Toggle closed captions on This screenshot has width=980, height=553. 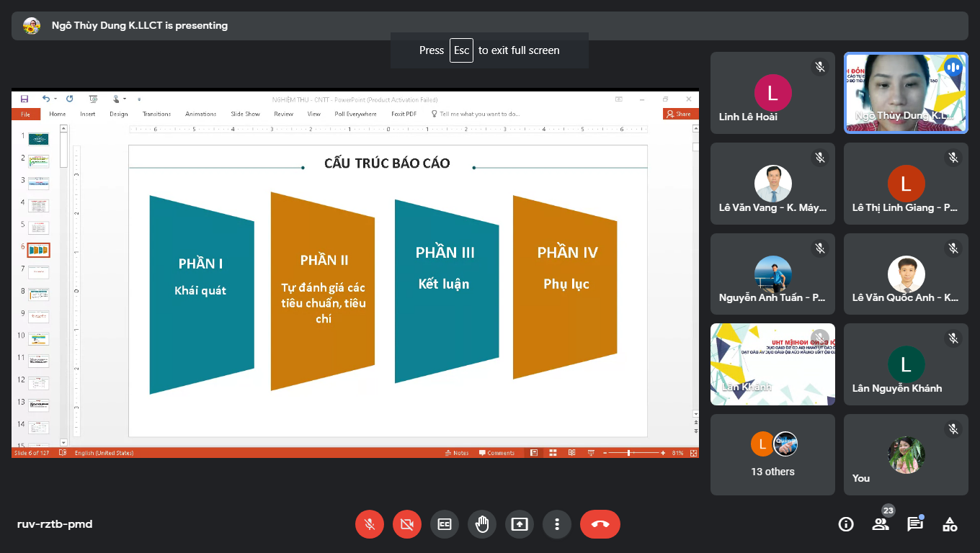point(445,524)
